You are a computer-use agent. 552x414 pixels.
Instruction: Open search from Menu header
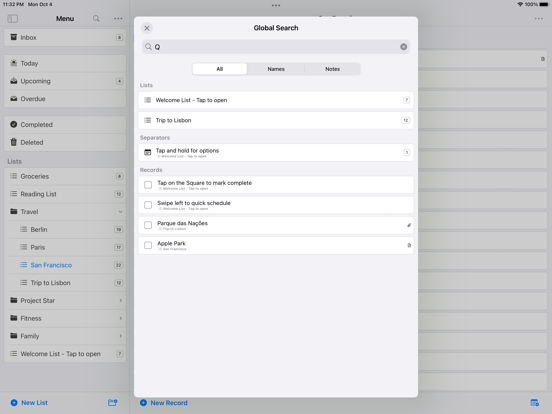[x=96, y=18]
